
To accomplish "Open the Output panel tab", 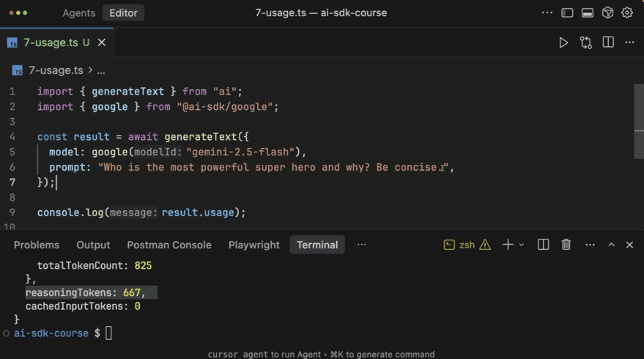I will pos(93,245).
